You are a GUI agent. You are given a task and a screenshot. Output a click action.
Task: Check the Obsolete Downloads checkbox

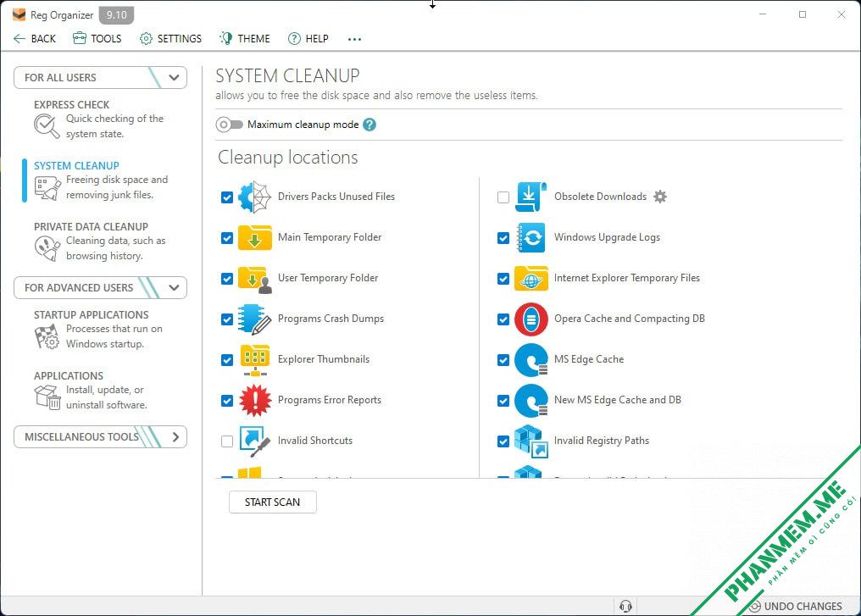point(503,197)
